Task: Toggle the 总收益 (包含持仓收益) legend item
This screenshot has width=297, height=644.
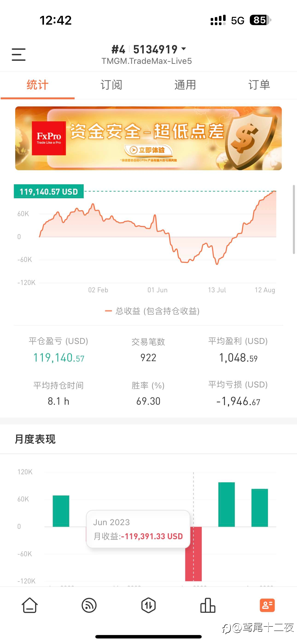Action: 152,311
